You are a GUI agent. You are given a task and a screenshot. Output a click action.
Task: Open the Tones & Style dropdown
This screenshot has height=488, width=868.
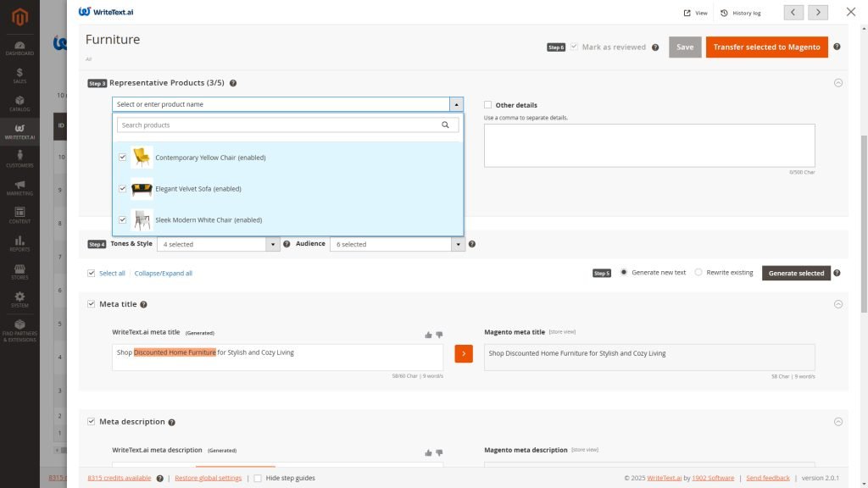coord(218,244)
